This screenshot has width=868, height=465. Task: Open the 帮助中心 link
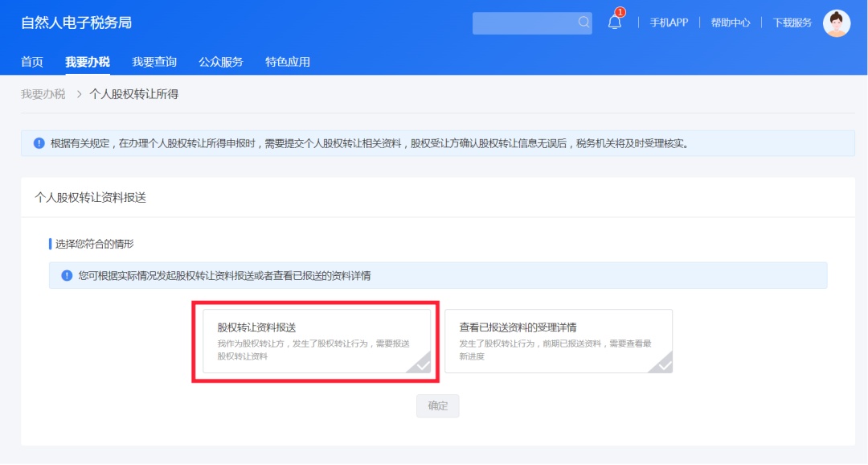(x=730, y=23)
